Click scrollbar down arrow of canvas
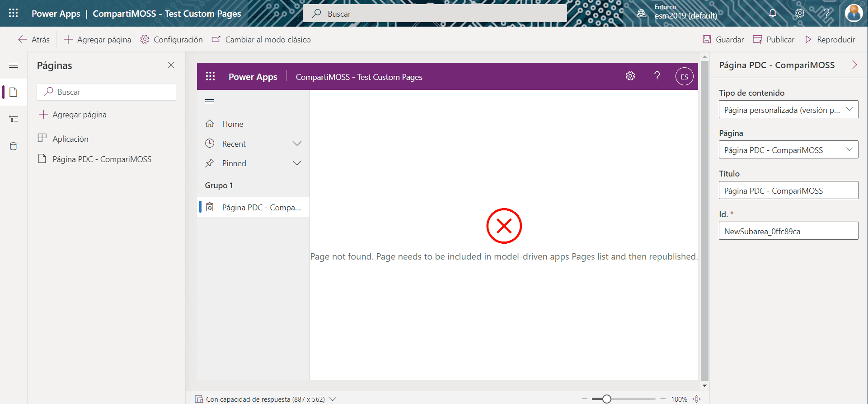Viewport: 868px width, 404px height. (x=704, y=385)
